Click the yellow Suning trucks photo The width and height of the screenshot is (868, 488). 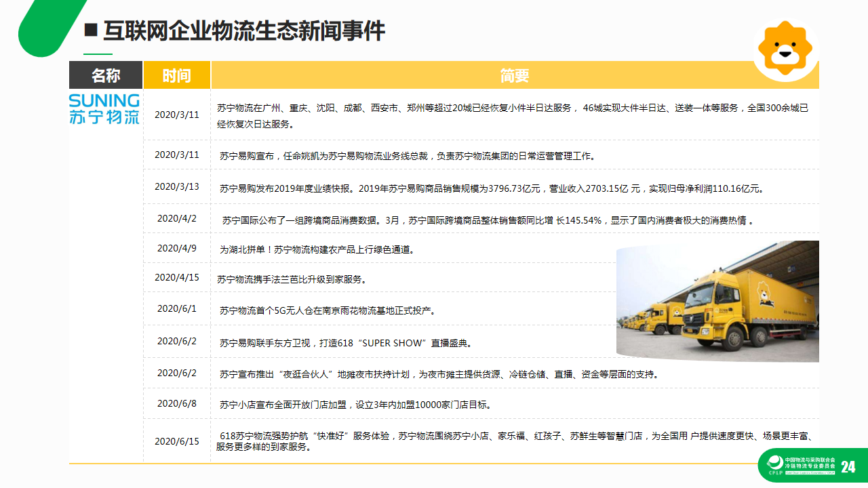[x=717, y=301]
